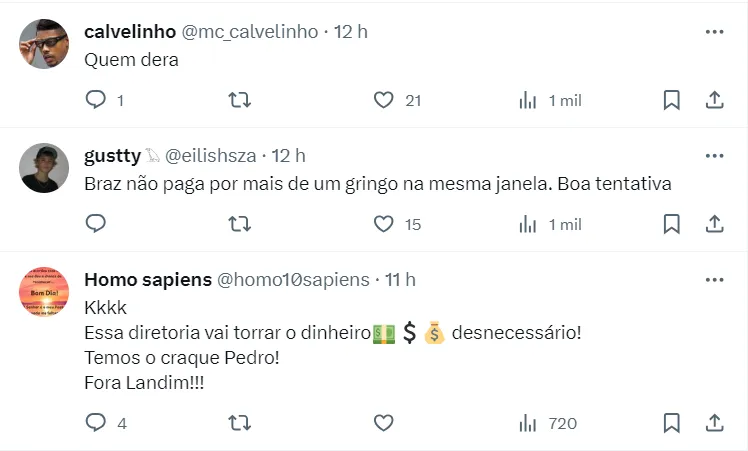
Task: View analytics on calvelinho's tweet
Action: 528,100
